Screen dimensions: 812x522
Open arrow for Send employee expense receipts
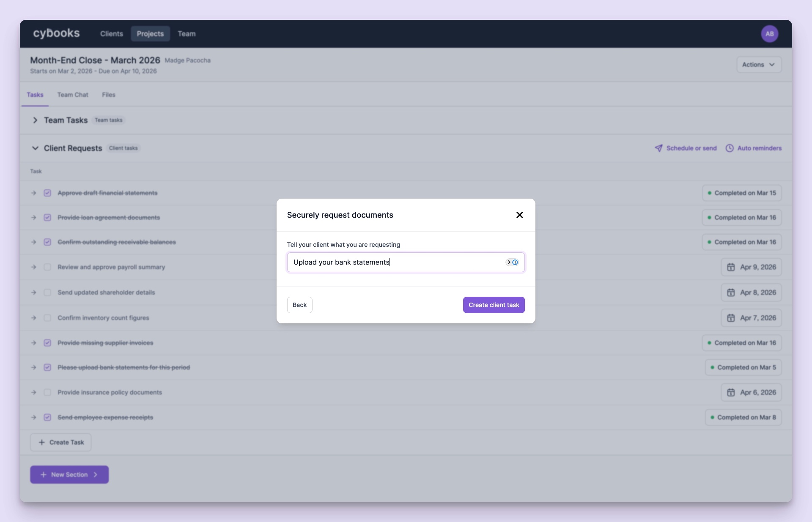[x=34, y=418]
